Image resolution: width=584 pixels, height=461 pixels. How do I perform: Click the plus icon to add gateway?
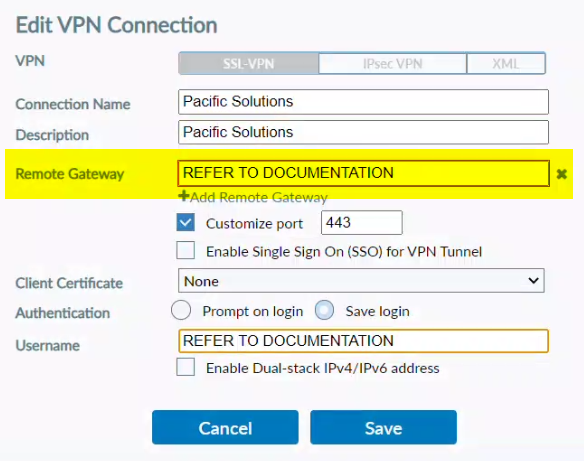pos(184,196)
